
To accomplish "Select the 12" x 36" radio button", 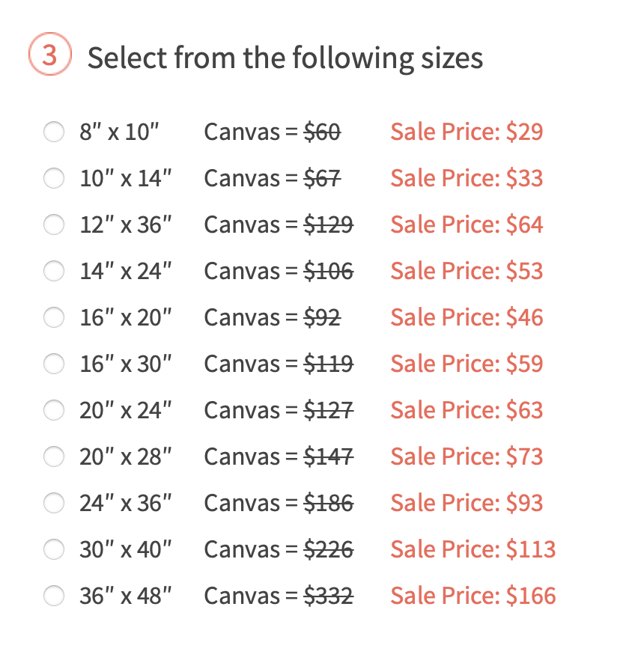I will [54, 225].
